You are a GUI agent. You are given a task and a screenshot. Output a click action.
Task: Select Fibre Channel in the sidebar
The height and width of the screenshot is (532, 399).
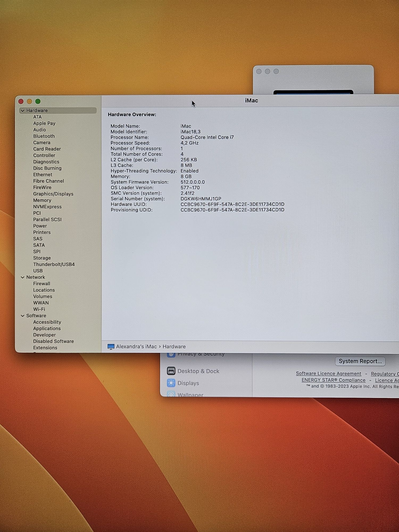coord(48,181)
